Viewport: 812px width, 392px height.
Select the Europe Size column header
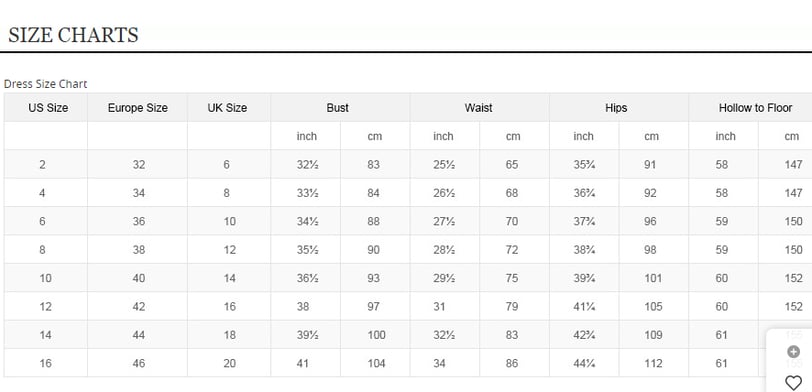[x=138, y=108]
